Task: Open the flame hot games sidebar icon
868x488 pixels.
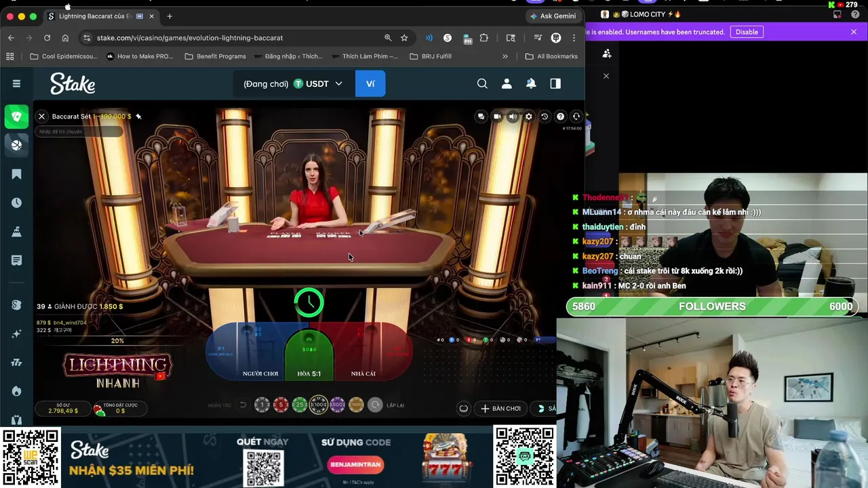Action: point(16,391)
